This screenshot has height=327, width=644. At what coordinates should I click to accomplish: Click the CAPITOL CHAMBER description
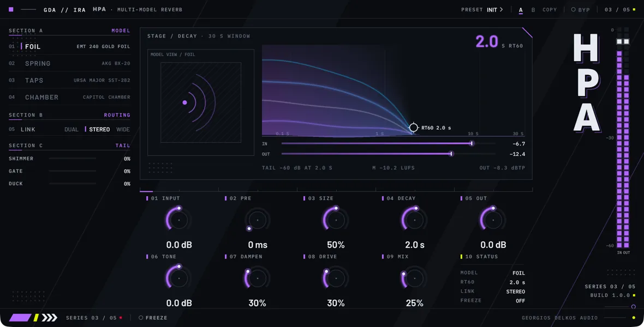(106, 97)
